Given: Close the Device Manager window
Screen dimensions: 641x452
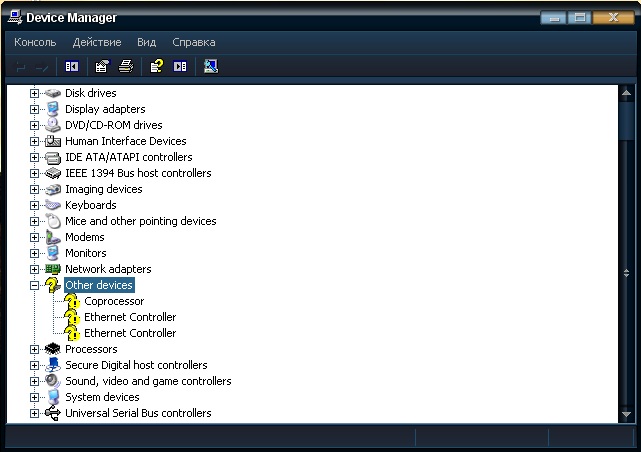Looking at the screenshot, I should point(613,18).
